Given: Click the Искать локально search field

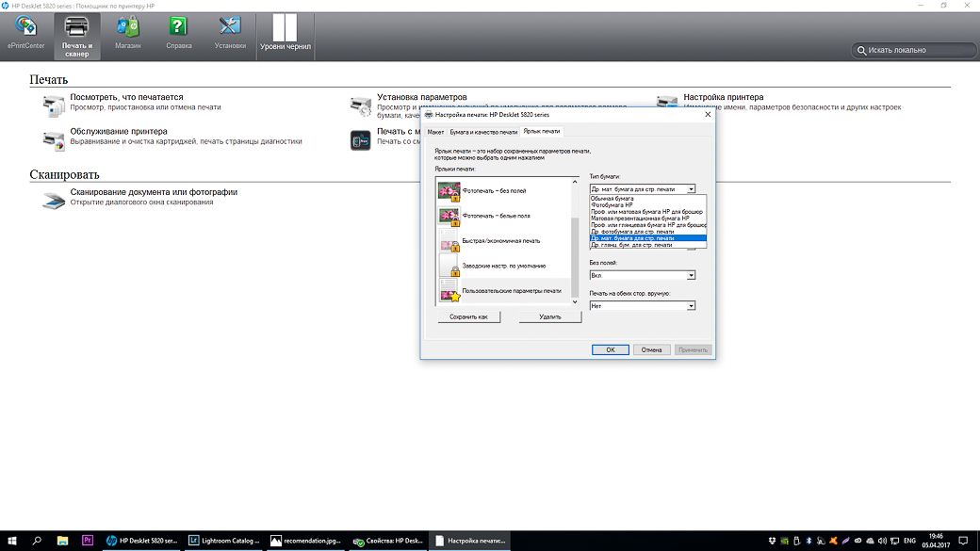Looking at the screenshot, I should click(914, 50).
